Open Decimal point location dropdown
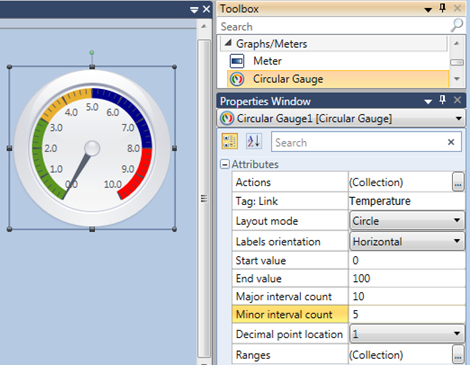The image size is (470, 366). [457, 333]
